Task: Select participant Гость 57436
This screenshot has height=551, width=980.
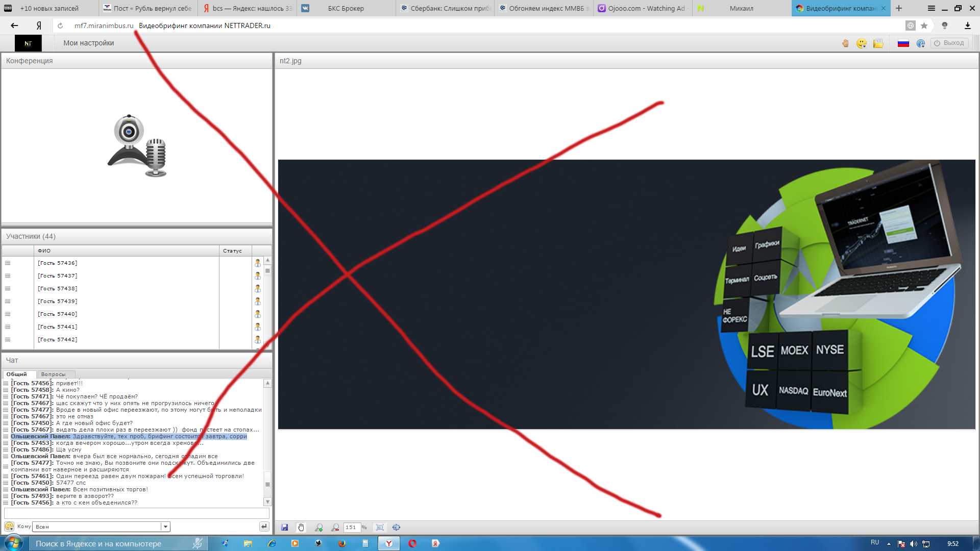Action: tap(58, 263)
